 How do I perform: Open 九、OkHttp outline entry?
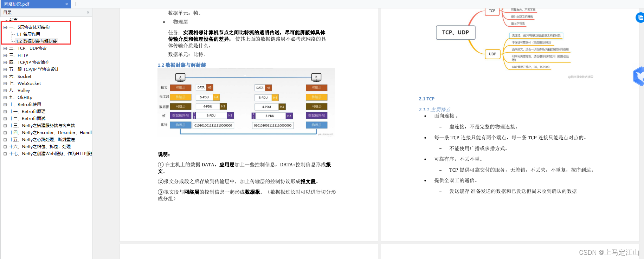(20, 98)
